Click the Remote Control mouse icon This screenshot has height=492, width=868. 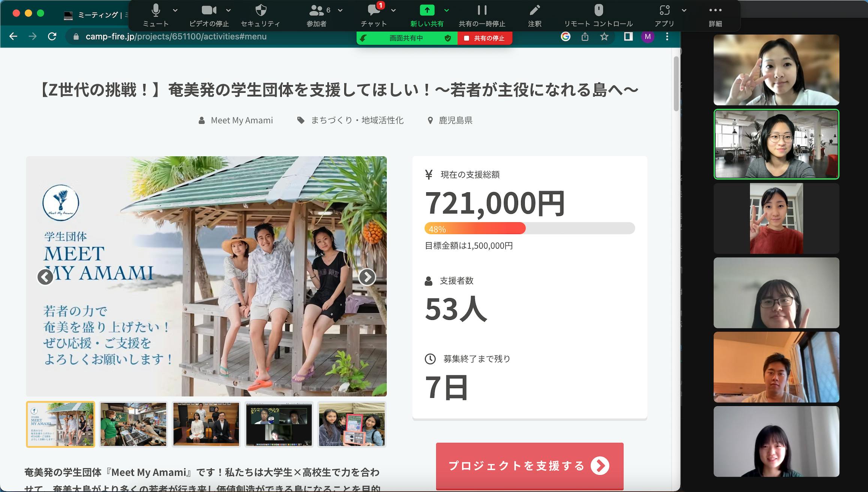point(598,10)
